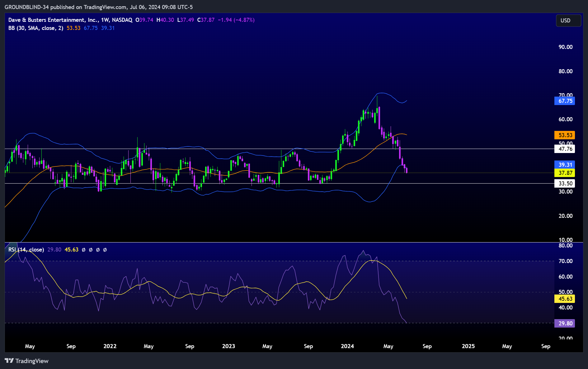
Task: Click the Dave & Busters Entertainment symbol title
Action: pyautogui.click(x=54, y=20)
